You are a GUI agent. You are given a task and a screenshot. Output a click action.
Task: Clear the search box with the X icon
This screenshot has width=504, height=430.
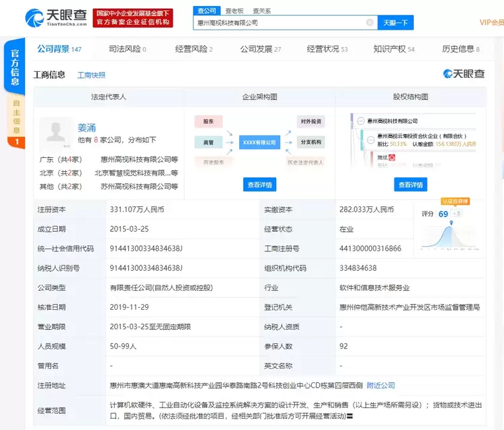tap(369, 22)
